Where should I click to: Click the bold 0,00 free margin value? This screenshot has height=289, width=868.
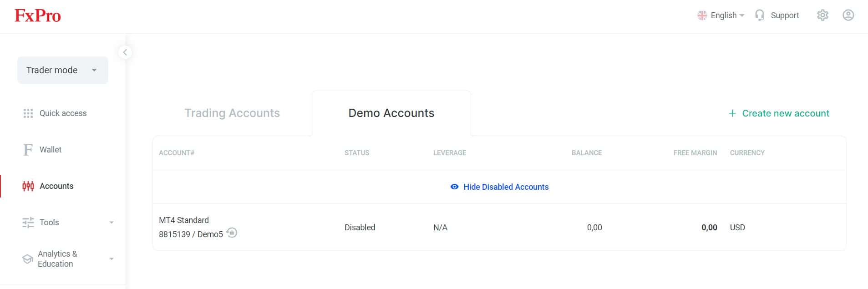[709, 228]
